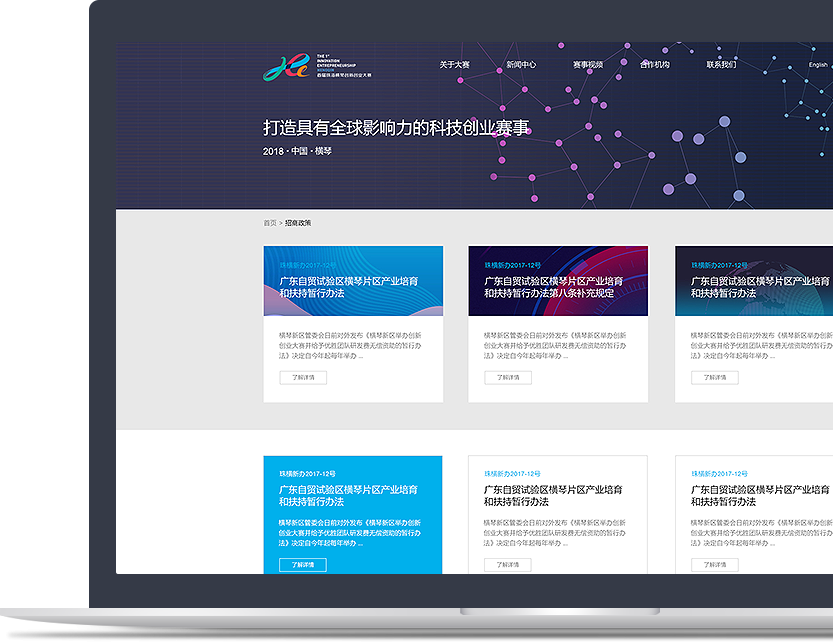Click the hero headline 打造具有全球影响力的科技创业赛事
The height and width of the screenshot is (643, 833).
click(395, 128)
